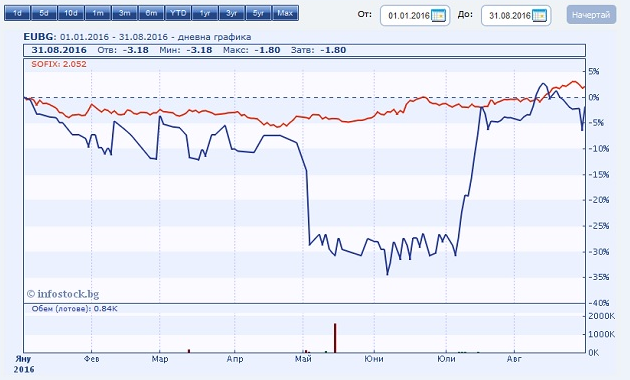Click the Юни month axis label
Viewport: 630px width, 380px height.
[x=374, y=359]
